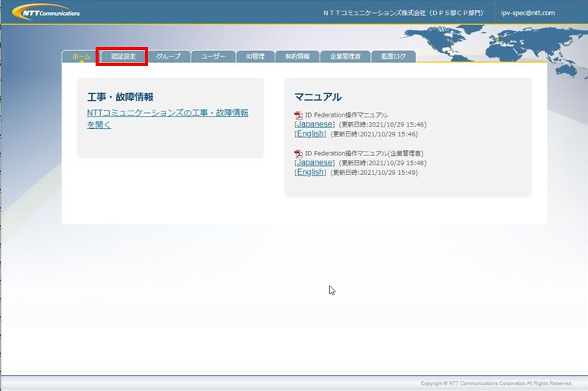
Task: Open the 監査ログ tab
Action: 393,57
